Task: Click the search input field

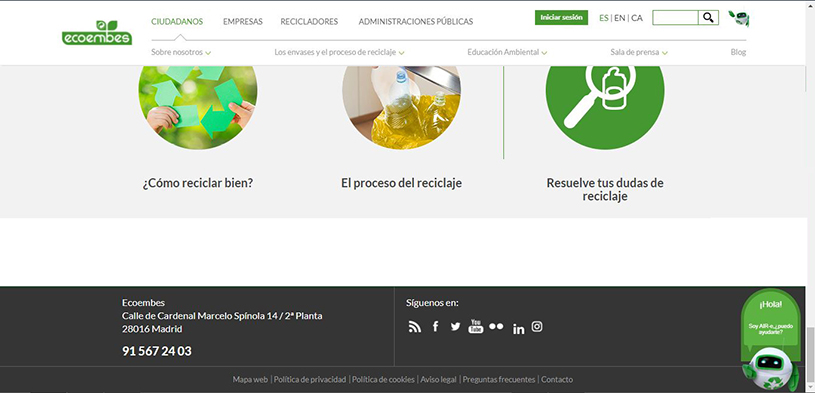Action: [x=675, y=18]
